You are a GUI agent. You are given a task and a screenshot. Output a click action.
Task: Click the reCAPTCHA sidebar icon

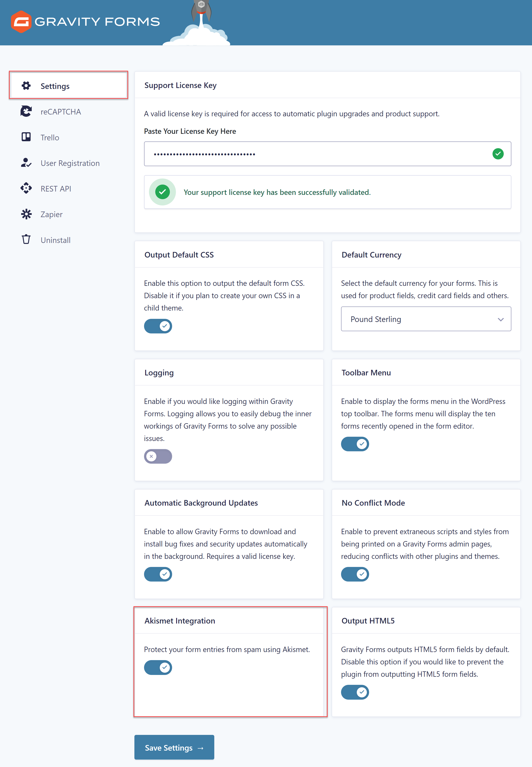26,111
